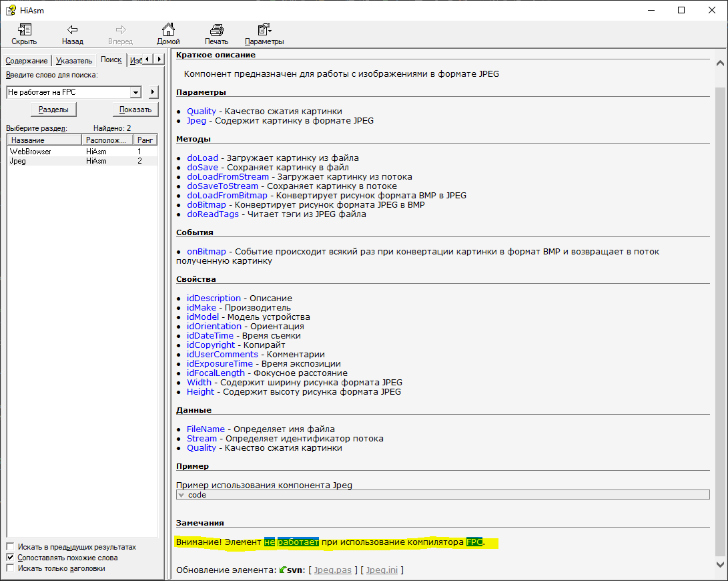Switch to the Содержание tab
This screenshot has width=728, height=581.
coord(27,60)
